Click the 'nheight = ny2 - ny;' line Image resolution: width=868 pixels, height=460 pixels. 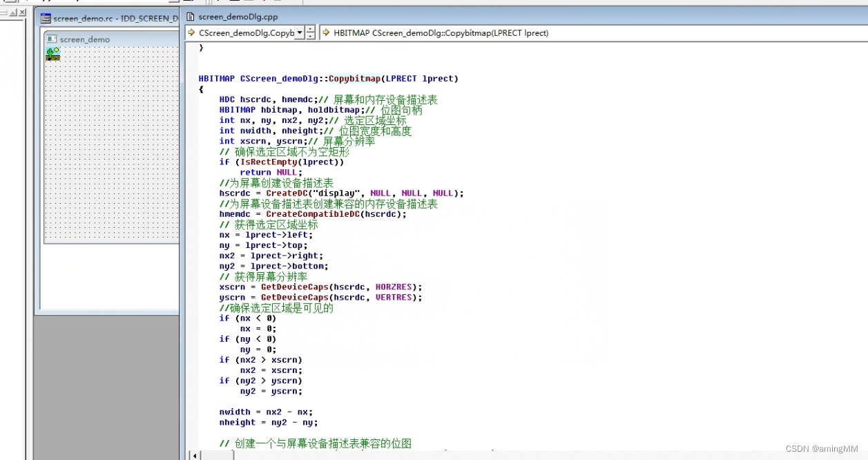coord(269,423)
